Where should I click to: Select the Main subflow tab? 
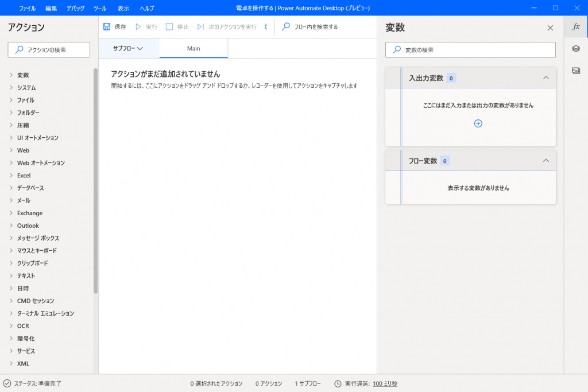point(194,48)
